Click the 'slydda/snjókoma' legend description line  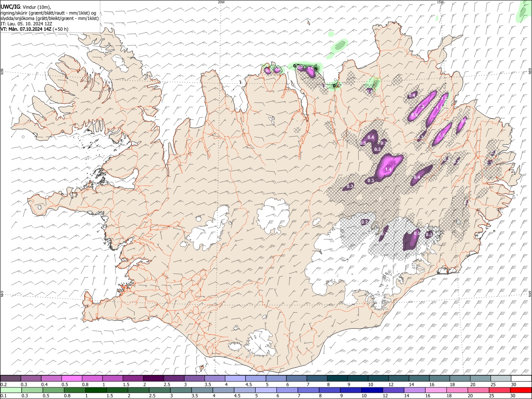(x=49, y=18)
